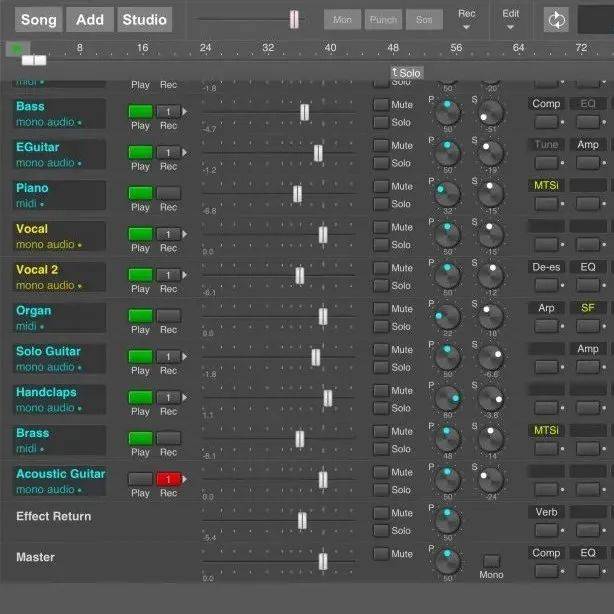Viewport: 614px width, 614px height.
Task: Click the Handclaps pan knob
Action: coord(447,398)
